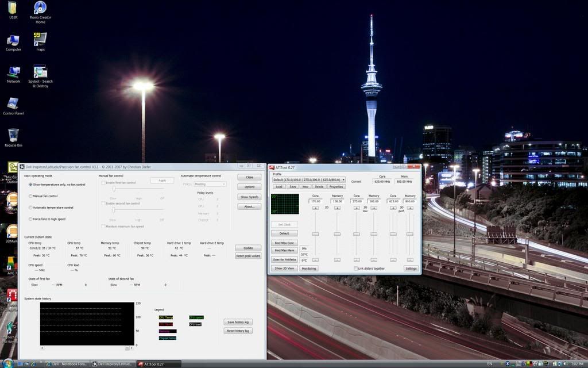
Task: Open the About dialog in fan control
Action: tap(249, 206)
